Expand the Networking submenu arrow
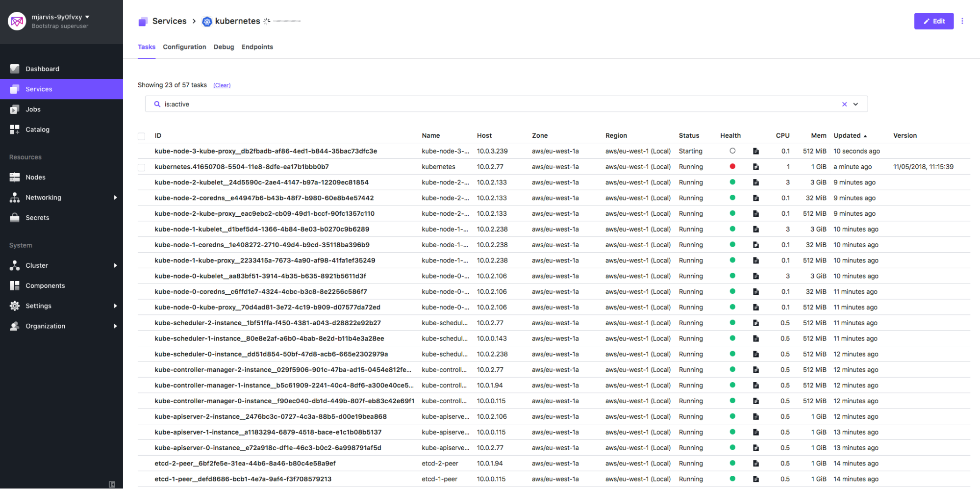 click(x=115, y=198)
